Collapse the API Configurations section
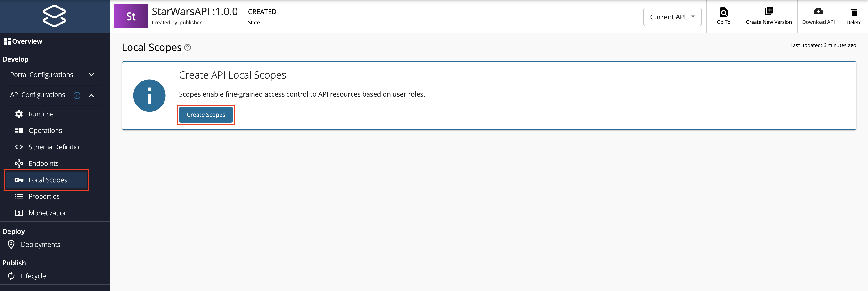This screenshot has width=868, height=291. pos(91,95)
